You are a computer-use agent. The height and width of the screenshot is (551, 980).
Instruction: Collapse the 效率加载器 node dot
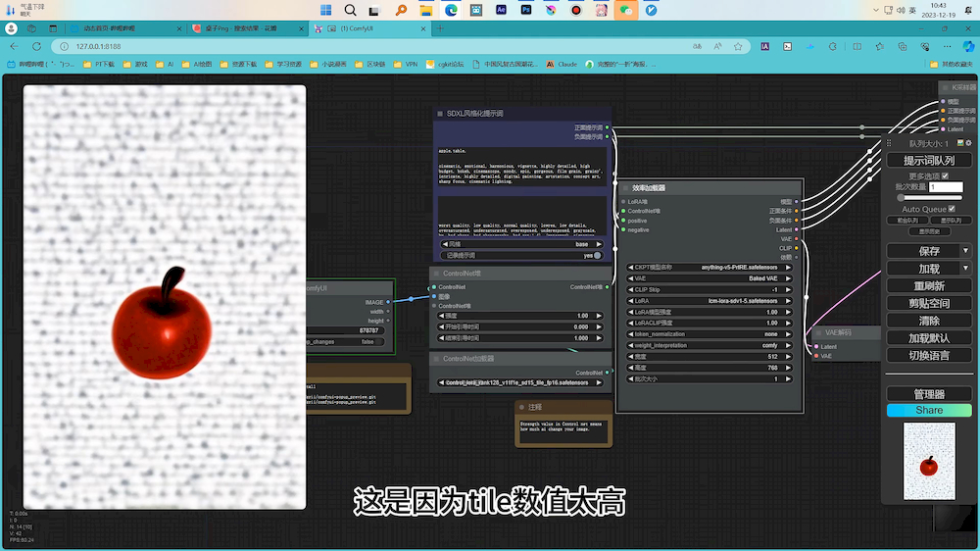tap(625, 187)
